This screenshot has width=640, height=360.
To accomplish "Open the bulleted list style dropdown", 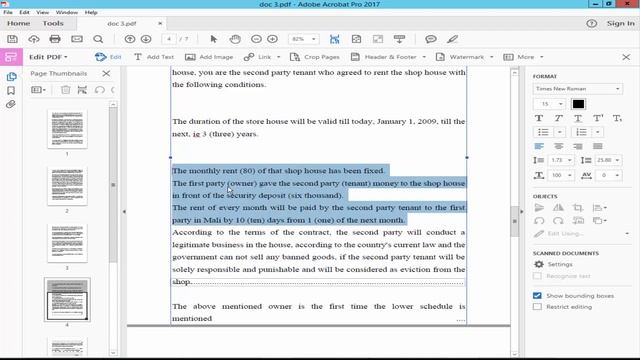I will click(x=560, y=132).
